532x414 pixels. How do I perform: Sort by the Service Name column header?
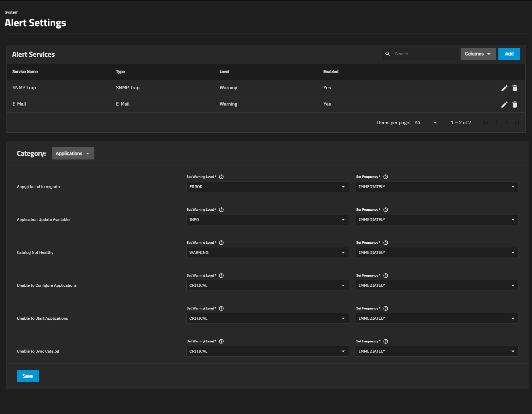25,72
